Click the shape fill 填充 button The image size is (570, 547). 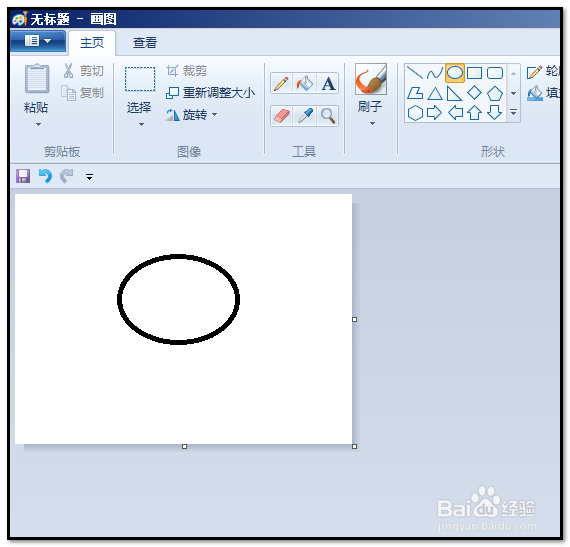[x=543, y=93]
